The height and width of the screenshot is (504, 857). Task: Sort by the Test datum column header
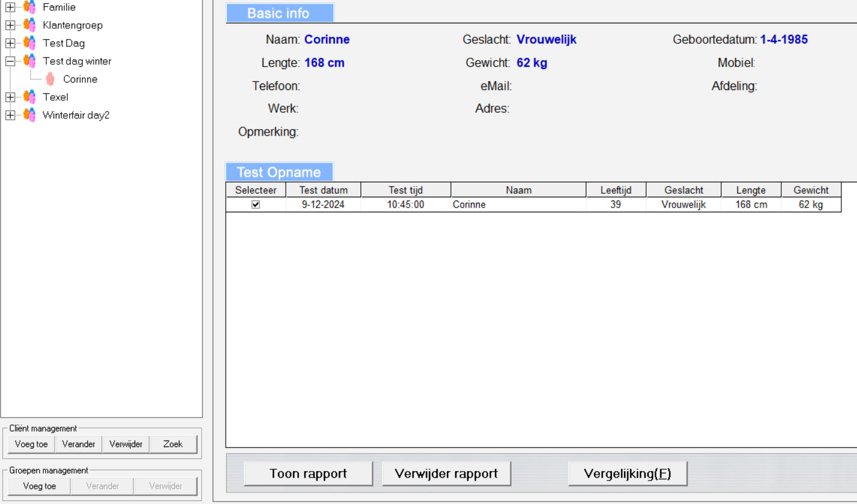point(323,190)
